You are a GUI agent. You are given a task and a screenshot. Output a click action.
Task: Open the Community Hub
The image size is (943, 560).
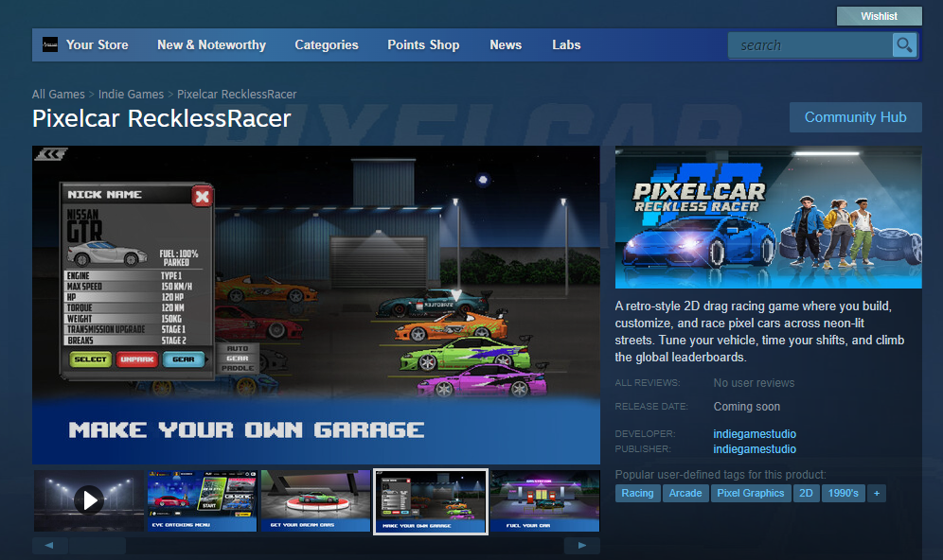click(x=855, y=117)
